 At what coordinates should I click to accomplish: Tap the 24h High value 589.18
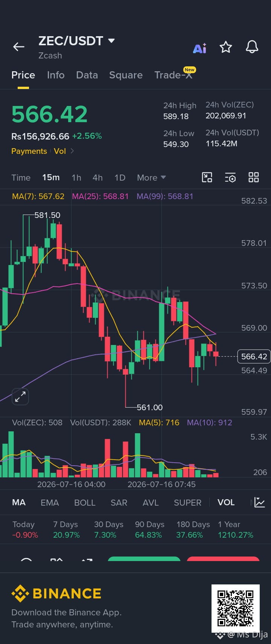pos(176,116)
